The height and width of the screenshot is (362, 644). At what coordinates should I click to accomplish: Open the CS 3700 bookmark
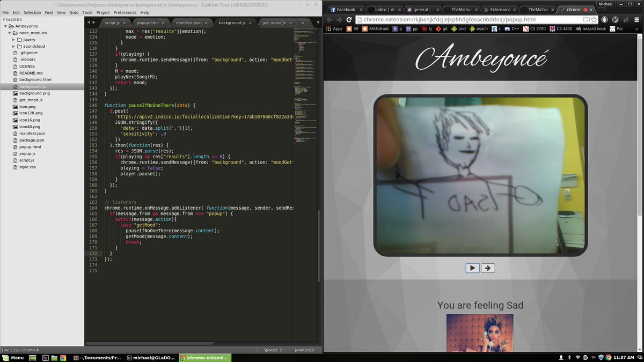[x=535, y=29]
